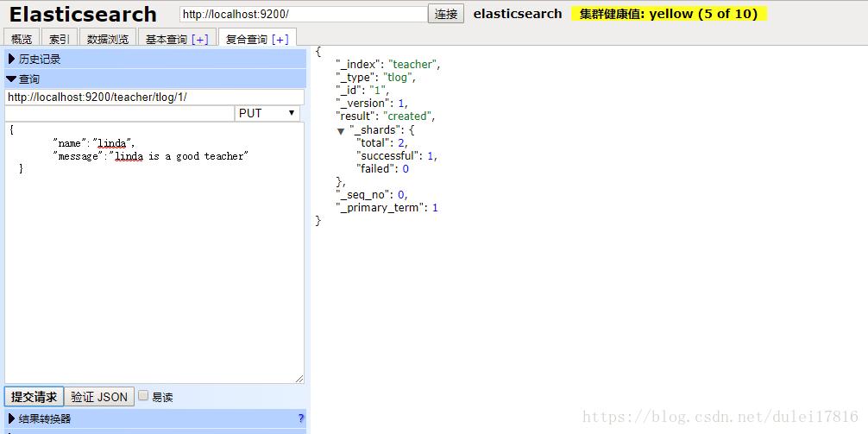Select the "failed": 0 line

pyautogui.click(x=382, y=169)
